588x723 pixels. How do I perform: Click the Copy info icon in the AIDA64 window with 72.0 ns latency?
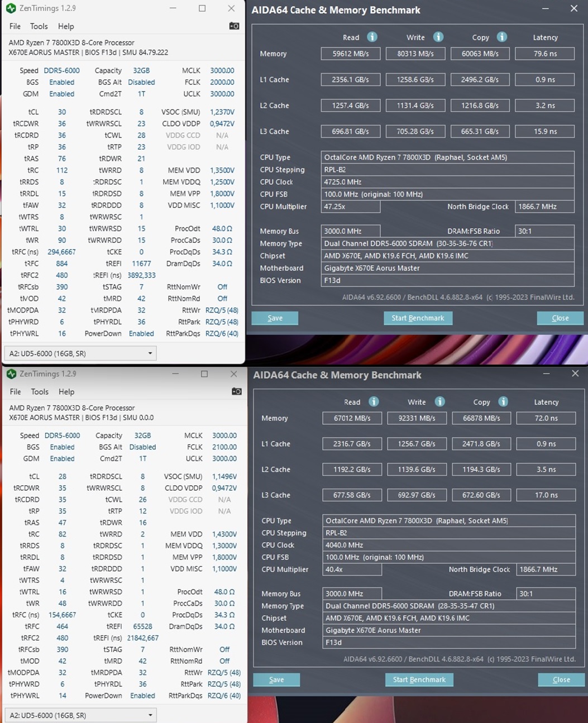pyautogui.click(x=503, y=401)
